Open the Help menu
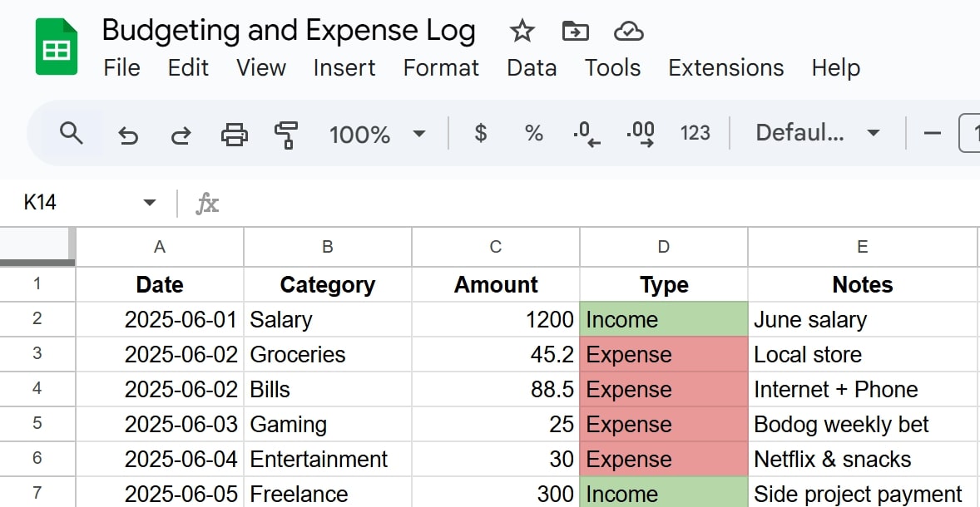 [836, 67]
